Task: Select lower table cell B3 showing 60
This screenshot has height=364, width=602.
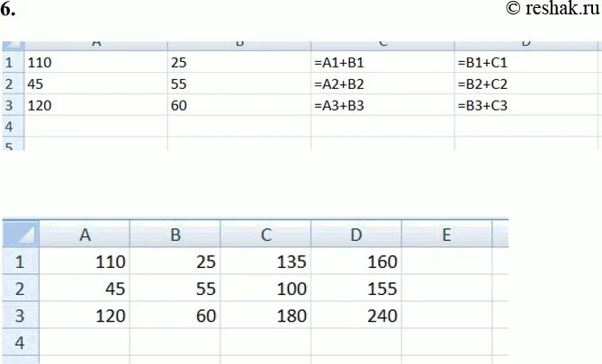Action: (175, 315)
